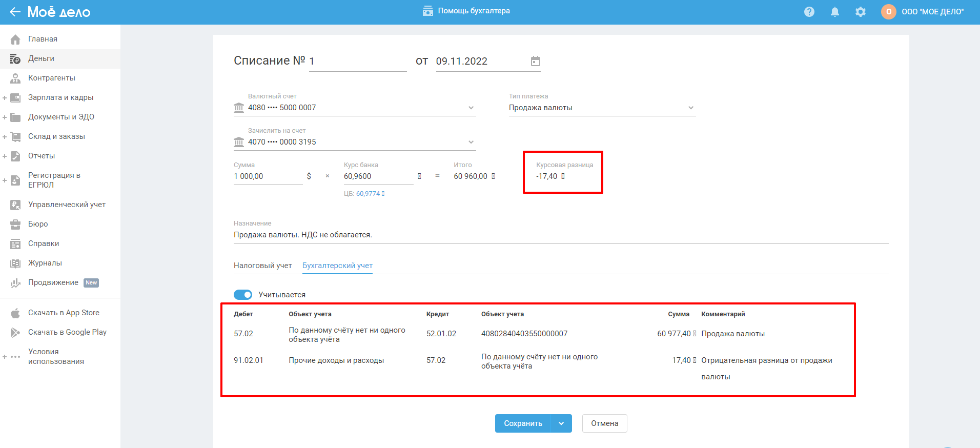Click the Отчеты sidebar icon

coord(15,156)
